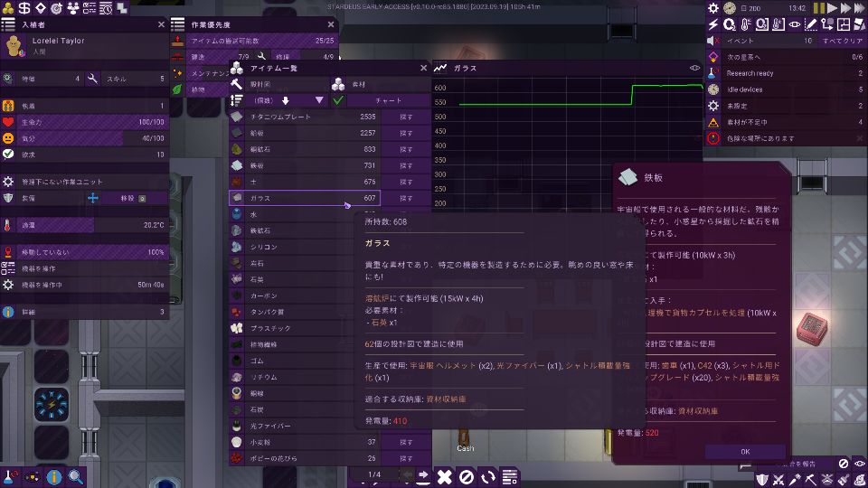Click 探す for ポピーの花びら
The image size is (868, 488).
click(x=406, y=458)
